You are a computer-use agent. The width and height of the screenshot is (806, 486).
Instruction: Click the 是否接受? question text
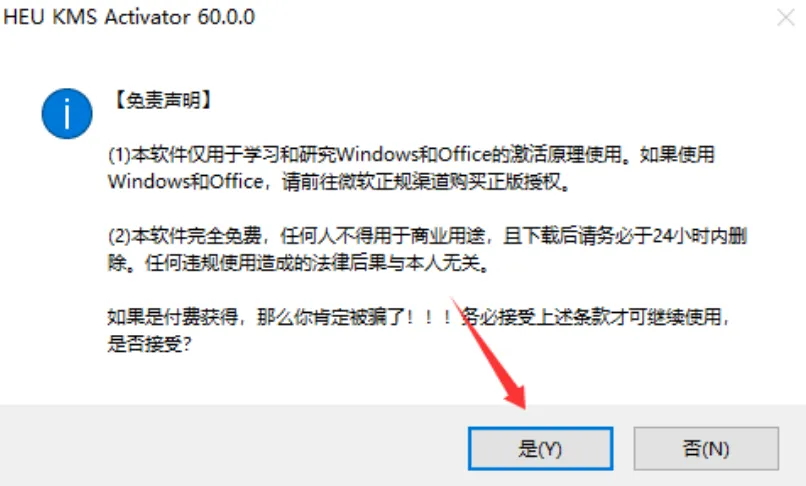(x=150, y=344)
